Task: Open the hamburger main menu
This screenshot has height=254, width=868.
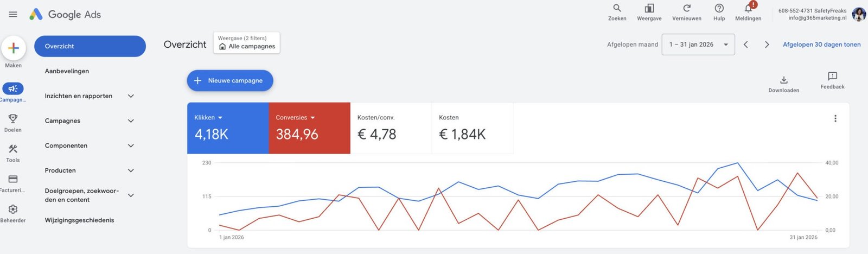Action: [13, 14]
